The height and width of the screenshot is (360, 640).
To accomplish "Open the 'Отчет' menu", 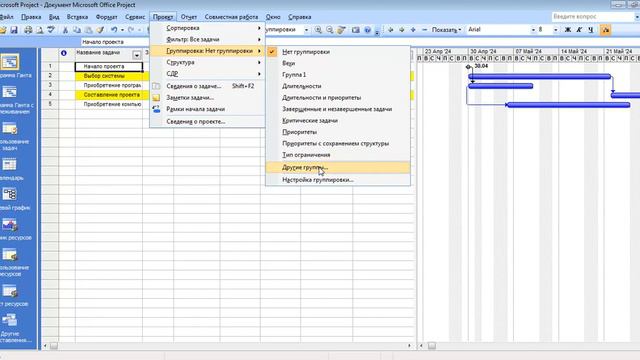I will click(x=189, y=17).
